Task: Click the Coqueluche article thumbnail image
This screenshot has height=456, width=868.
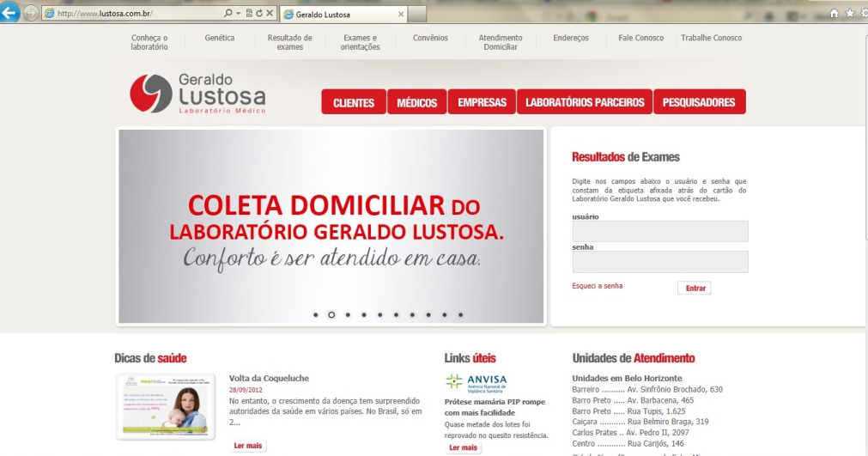Action: coord(165,407)
